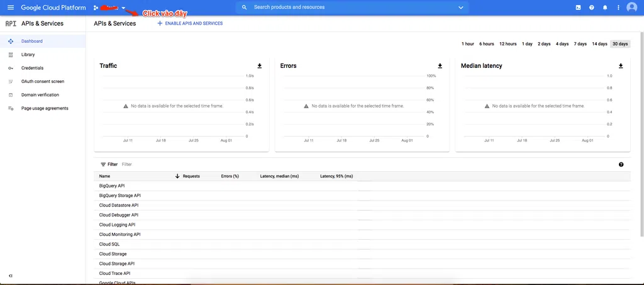Image resolution: width=644 pixels, height=285 pixels.
Task: Open OAuth consent screen page
Action: click(43, 81)
